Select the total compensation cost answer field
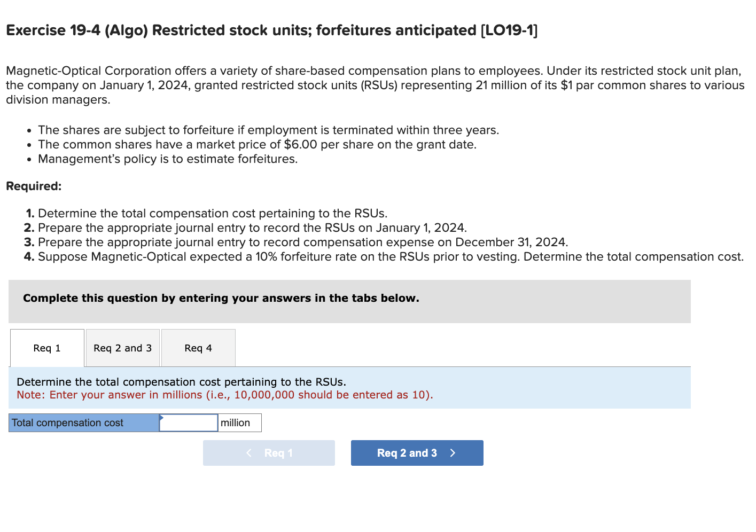This screenshot has width=756, height=532. pos(189,423)
